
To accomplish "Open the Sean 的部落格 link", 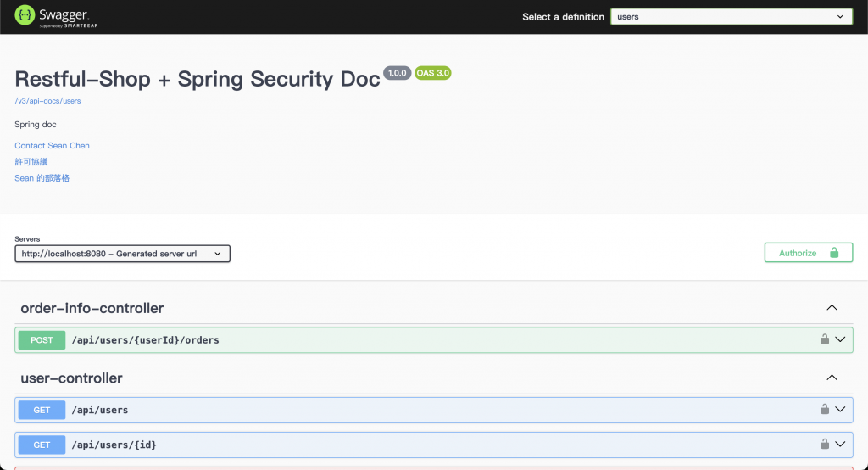I will (42, 178).
